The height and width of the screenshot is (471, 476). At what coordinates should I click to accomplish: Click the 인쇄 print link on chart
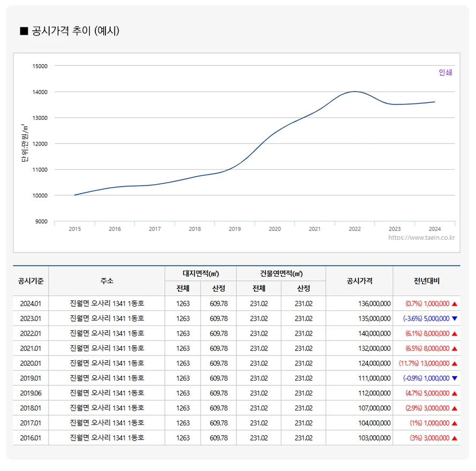coord(445,73)
